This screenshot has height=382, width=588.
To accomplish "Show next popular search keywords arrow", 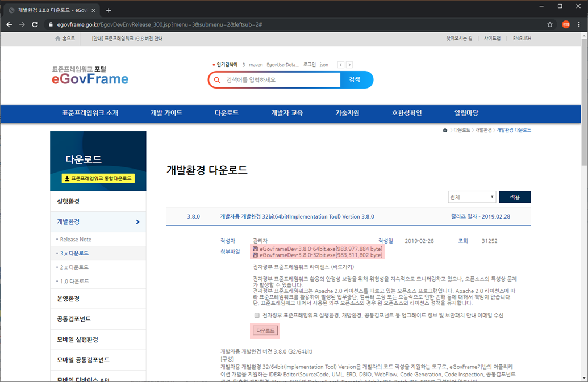I will click(x=349, y=65).
